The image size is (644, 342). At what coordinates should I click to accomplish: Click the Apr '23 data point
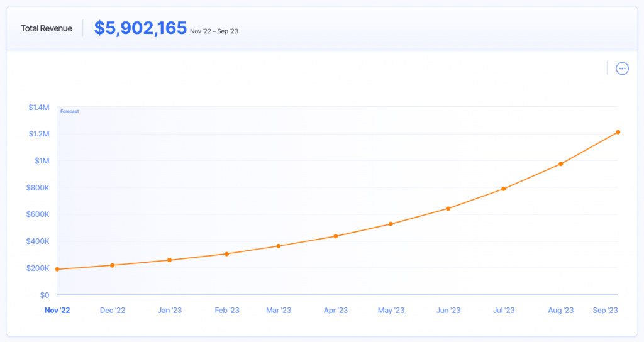pos(336,236)
